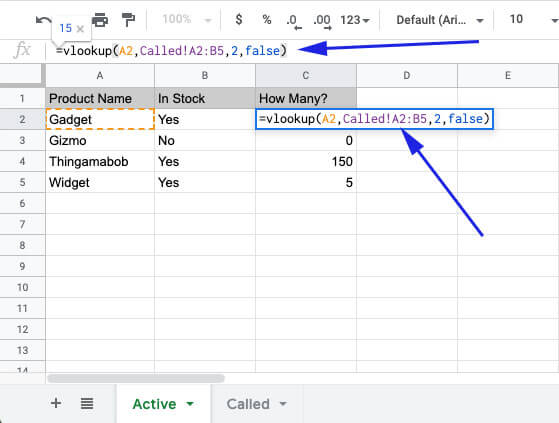Format as percent icon
The height and width of the screenshot is (423, 559).
click(267, 19)
